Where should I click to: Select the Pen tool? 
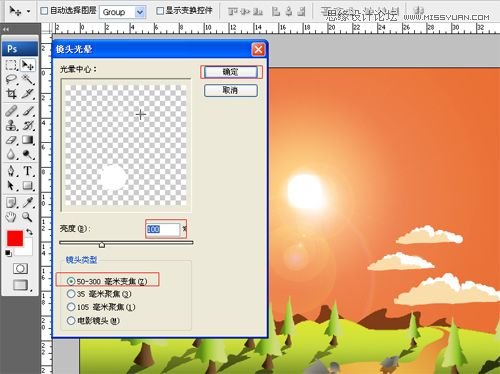pos(11,171)
